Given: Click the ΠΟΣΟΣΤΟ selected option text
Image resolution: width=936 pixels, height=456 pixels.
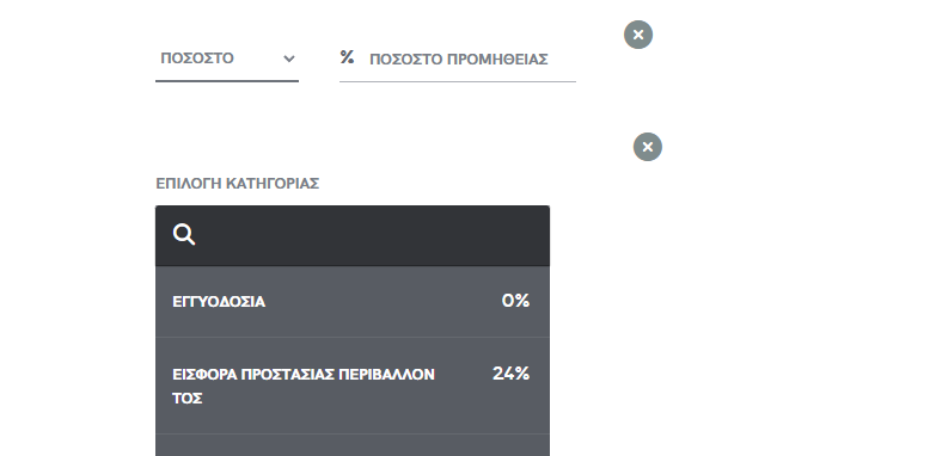Looking at the screenshot, I should tap(197, 58).
